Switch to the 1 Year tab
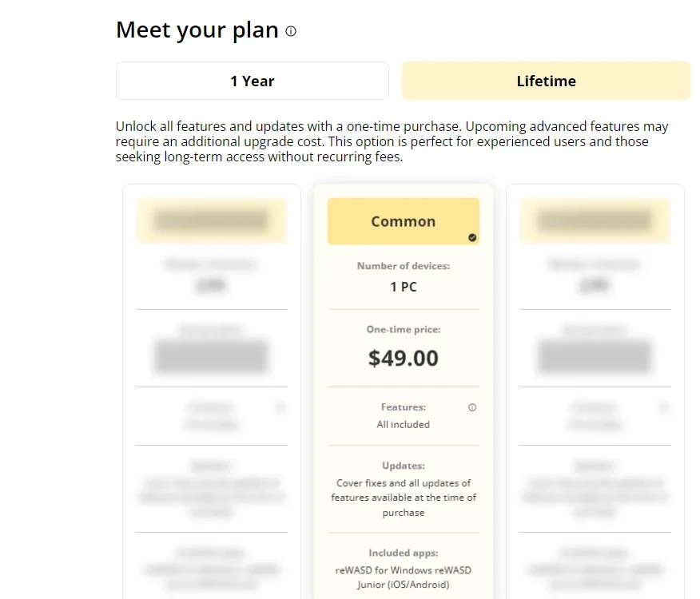700x599 pixels. pyautogui.click(x=253, y=81)
